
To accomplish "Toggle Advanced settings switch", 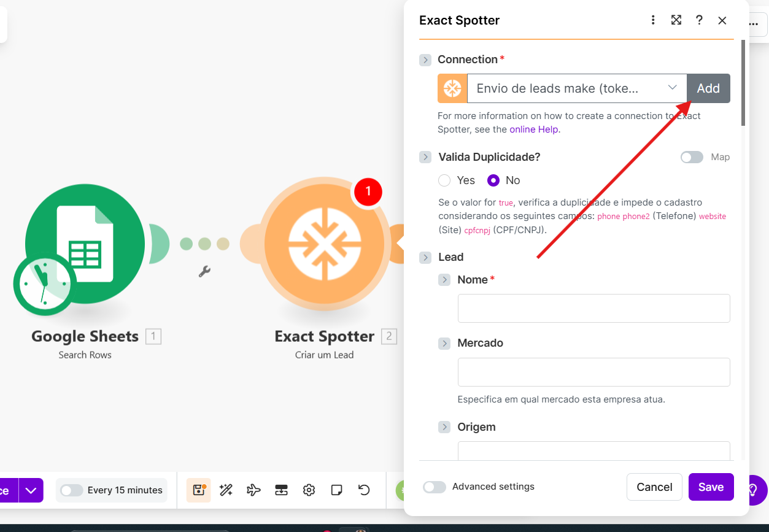I will click(x=435, y=487).
